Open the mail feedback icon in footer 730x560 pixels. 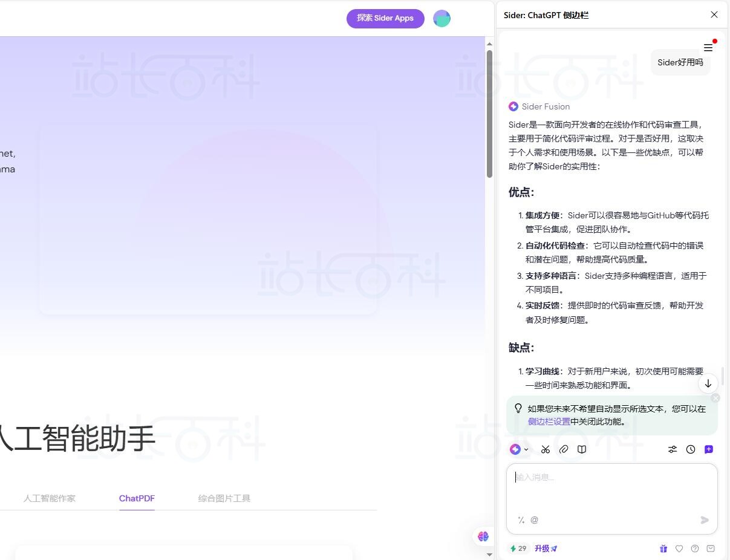coord(711,549)
